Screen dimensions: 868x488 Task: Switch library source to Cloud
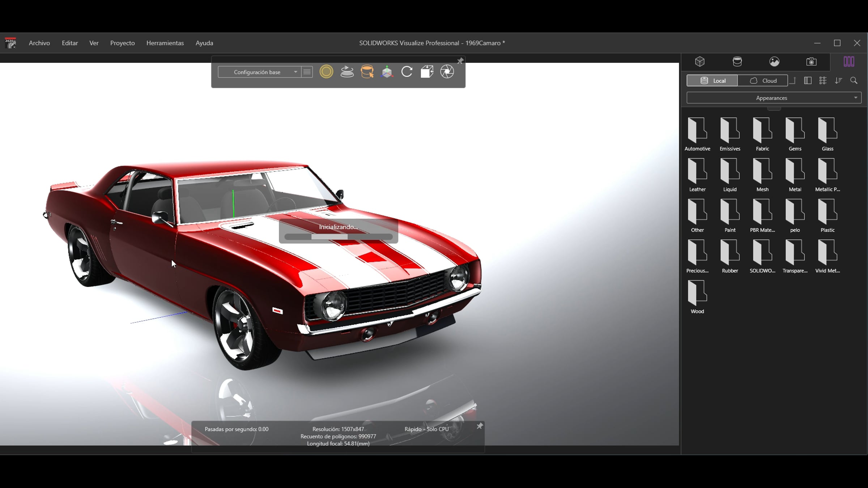763,81
